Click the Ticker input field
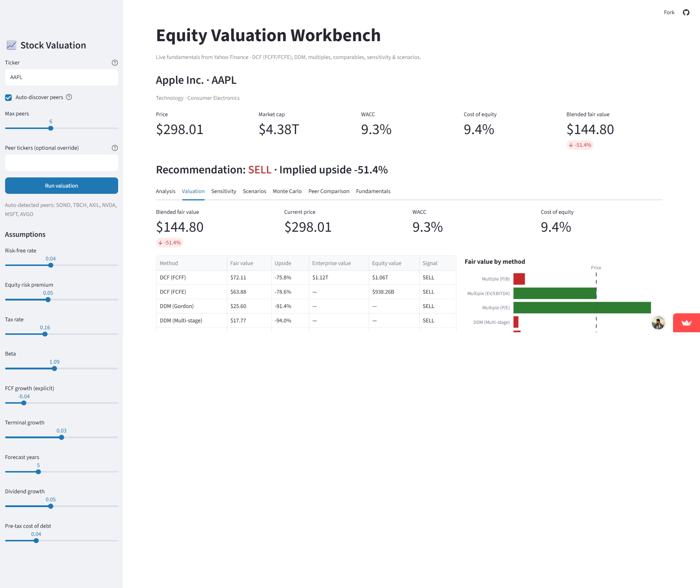Screen dimensions: 700x588 (x=62, y=78)
